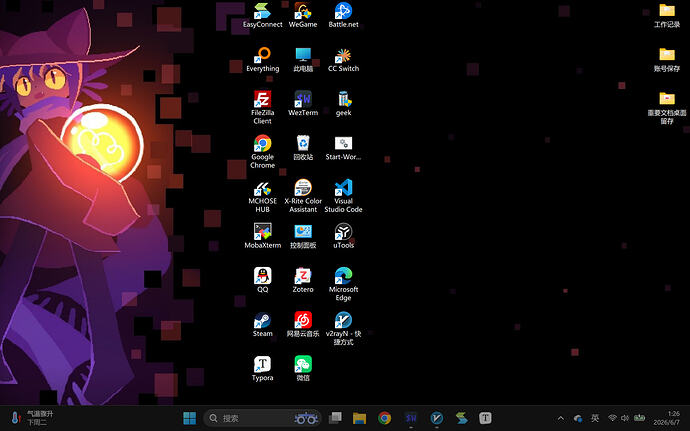Viewport: 690px width, 431px height.
Task: Click the OneDrive cloud tray icon
Action: click(578, 418)
